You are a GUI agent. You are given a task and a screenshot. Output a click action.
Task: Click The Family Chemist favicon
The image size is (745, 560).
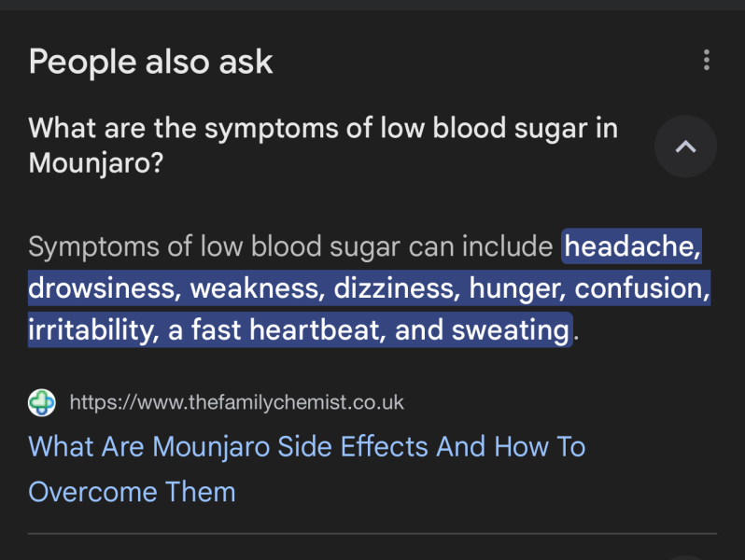[42, 402]
